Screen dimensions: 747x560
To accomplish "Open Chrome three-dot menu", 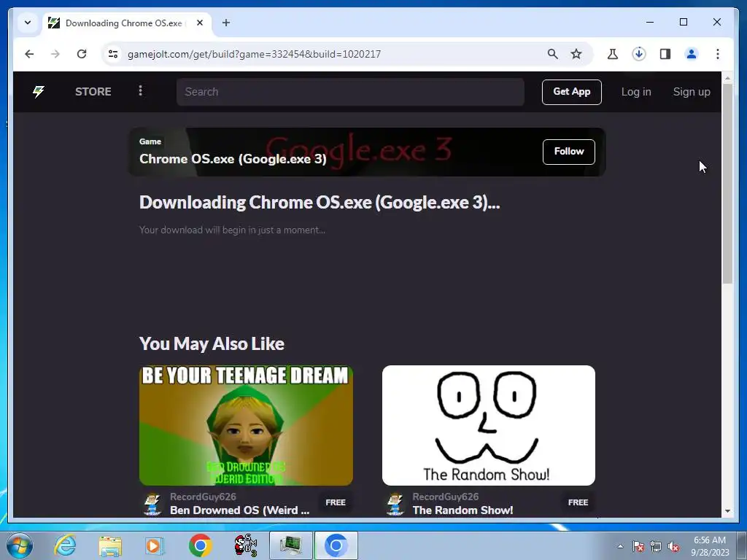I will coord(718,54).
